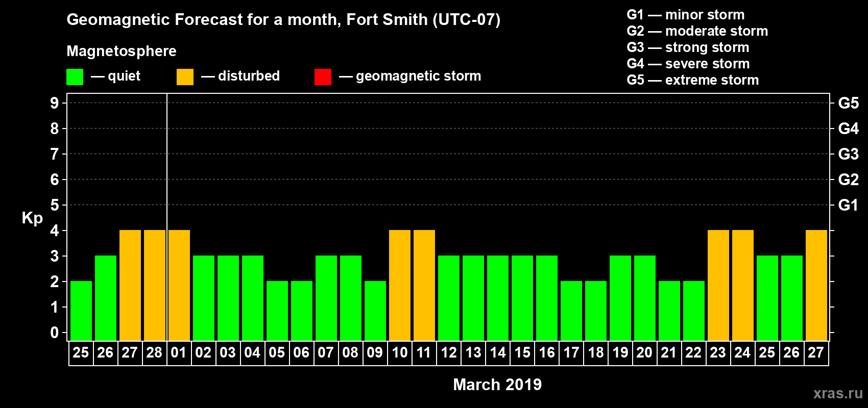
Task: Click the red geomagnetic storm legend swatch
Action: [x=323, y=77]
